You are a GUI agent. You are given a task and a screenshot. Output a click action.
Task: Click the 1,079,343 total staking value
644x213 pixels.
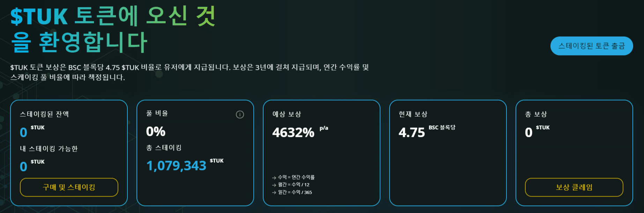(x=176, y=166)
